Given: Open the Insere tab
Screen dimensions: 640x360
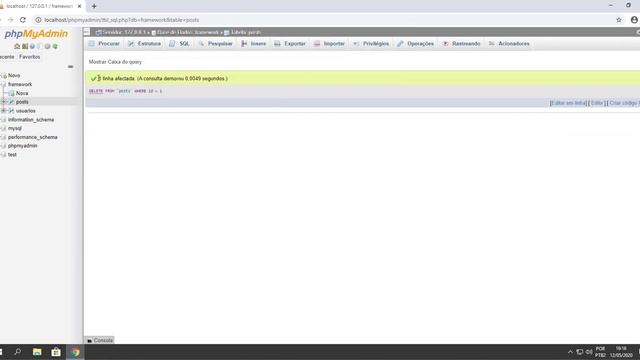Looking at the screenshot, I should click(254, 44).
